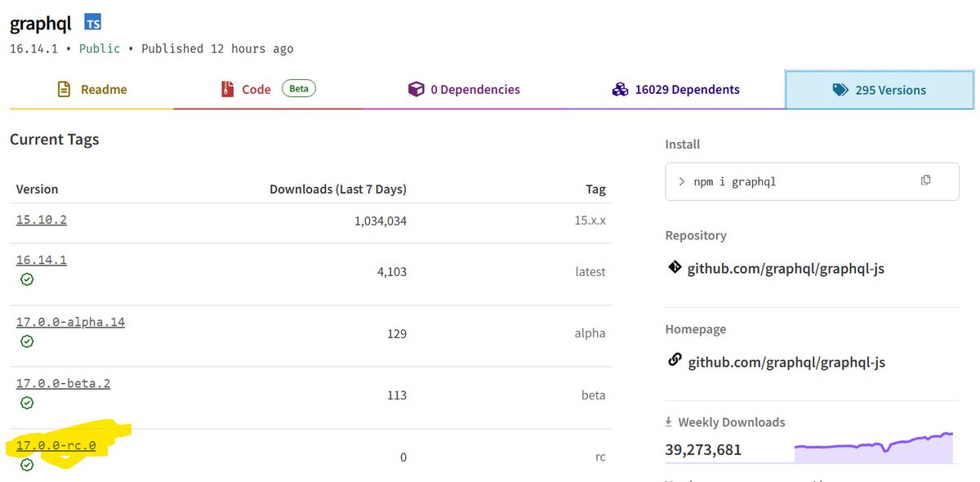Click the Tag column header

[x=596, y=190]
